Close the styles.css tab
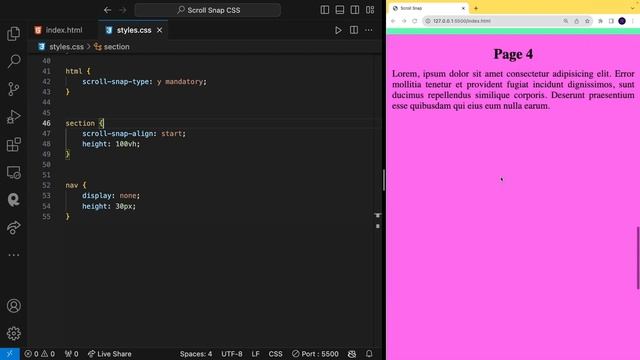The height and width of the screenshot is (360, 640). 160,30
